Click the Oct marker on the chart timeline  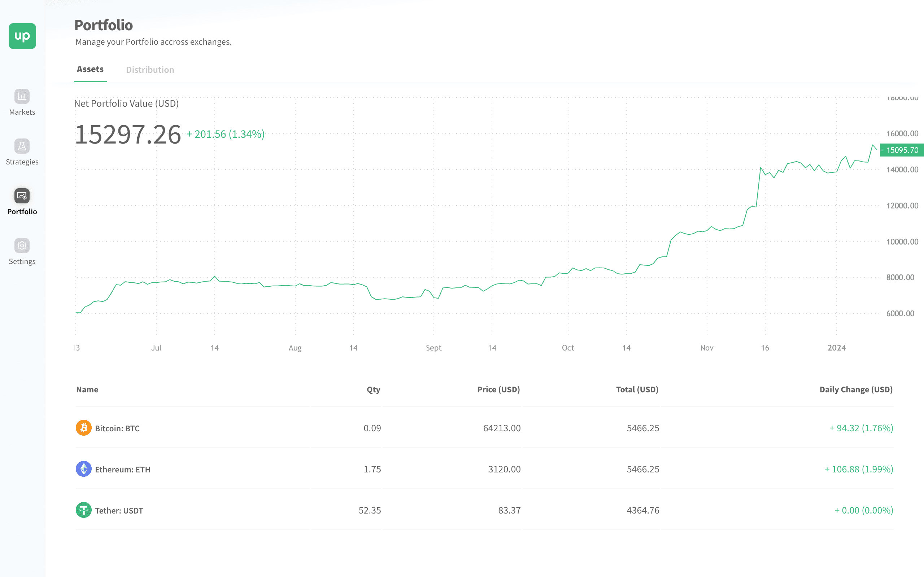(567, 348)
